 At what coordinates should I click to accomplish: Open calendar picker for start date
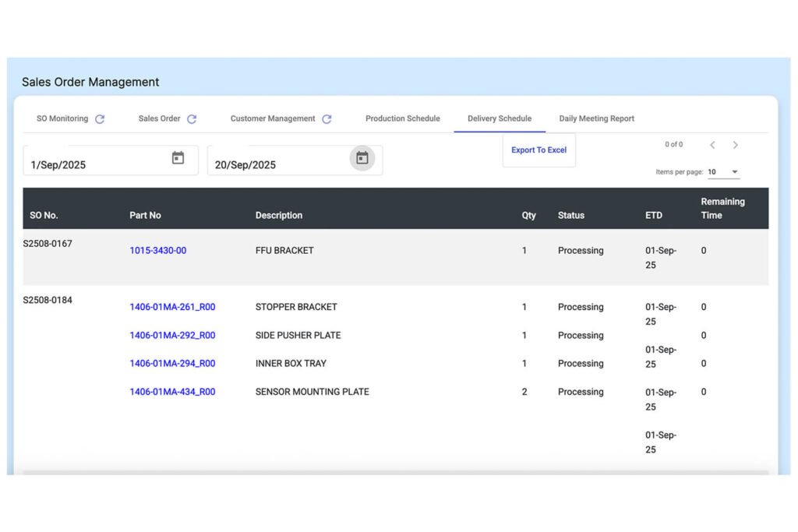(x=178, y=158)
